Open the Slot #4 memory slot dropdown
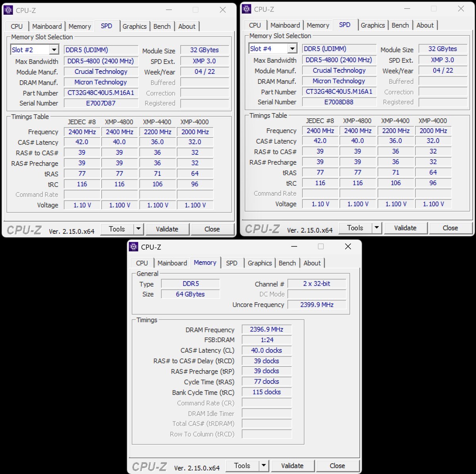The width and height of the screenshot is (476, 474). coord(292,48)
